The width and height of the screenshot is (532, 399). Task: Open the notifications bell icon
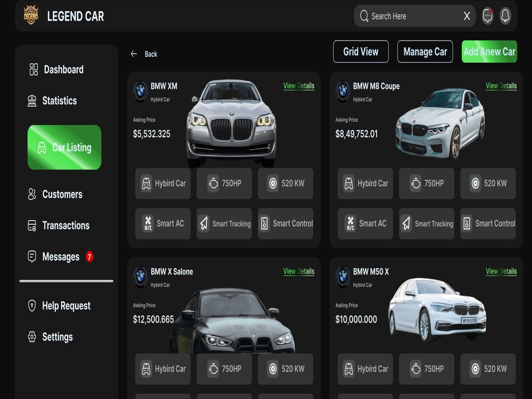coord(505,16)
